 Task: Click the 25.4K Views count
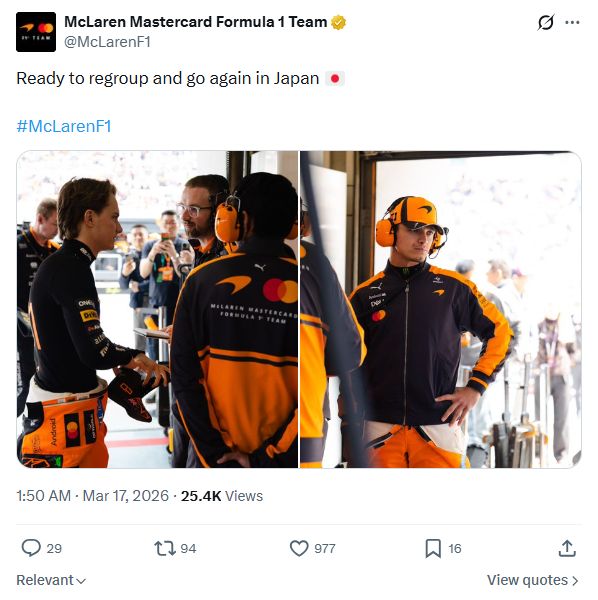coord(222,496)
